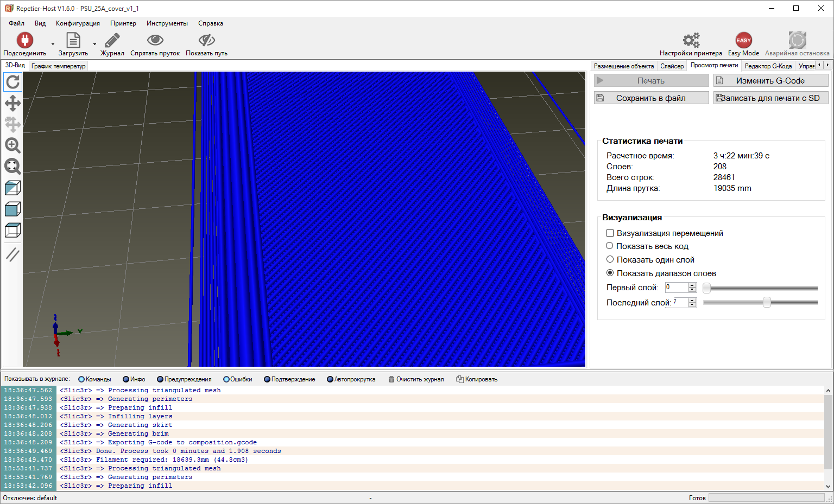Open the Журнал log pencil icon
Image resolution: width=834 pixels, height=504 pixels.
112,40
